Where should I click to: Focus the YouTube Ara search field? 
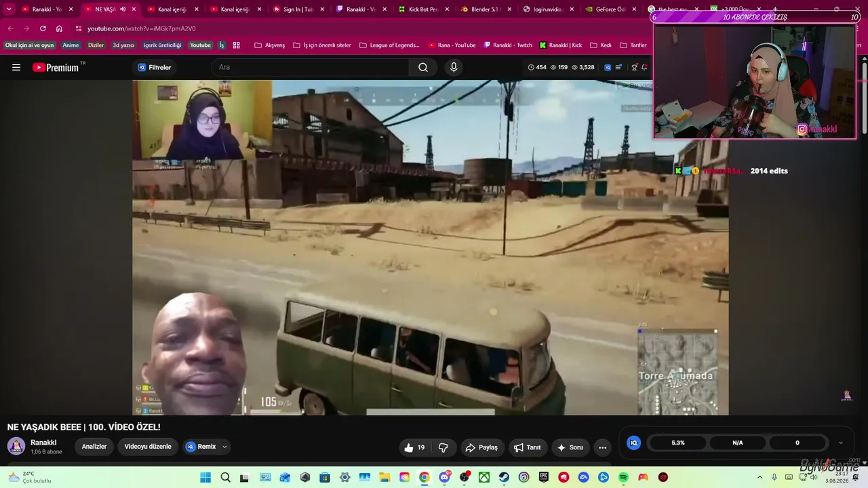coord(310,67)
